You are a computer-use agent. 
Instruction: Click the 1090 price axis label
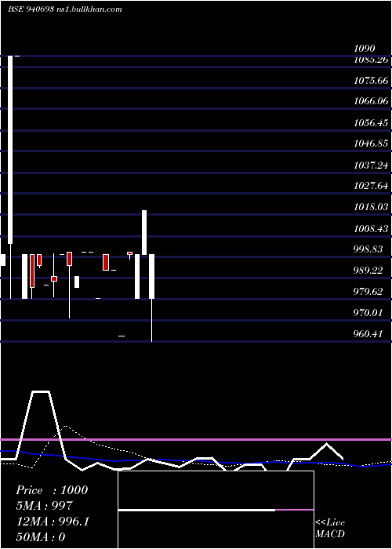365,49
